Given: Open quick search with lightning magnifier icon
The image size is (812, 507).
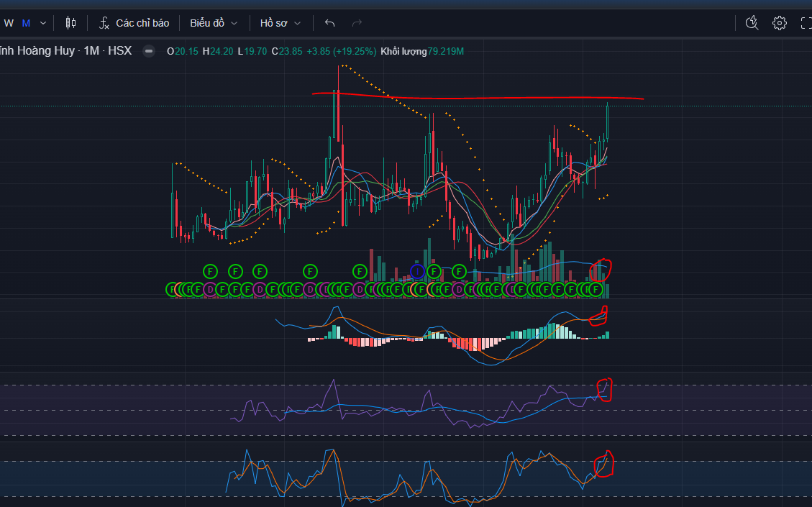Looking at the screenshot, I should [x=752, y=23].
